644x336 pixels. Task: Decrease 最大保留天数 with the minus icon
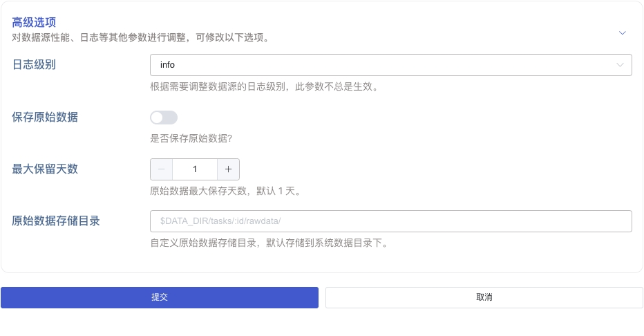pos(161,169)
